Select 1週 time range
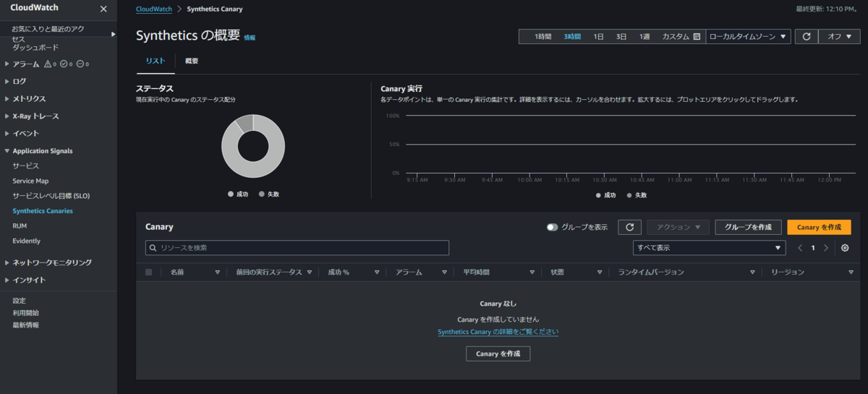The image size is (868, 394). pos(644,36)
